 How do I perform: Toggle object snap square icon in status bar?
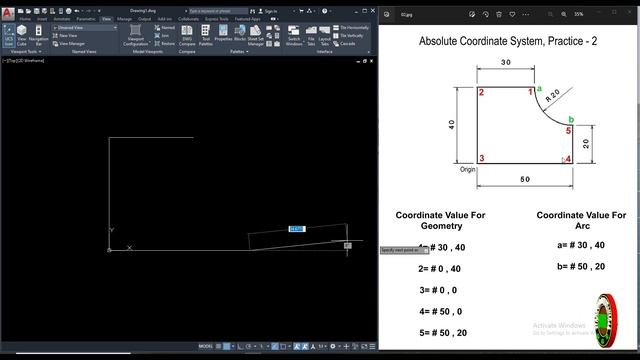point(283,346)
